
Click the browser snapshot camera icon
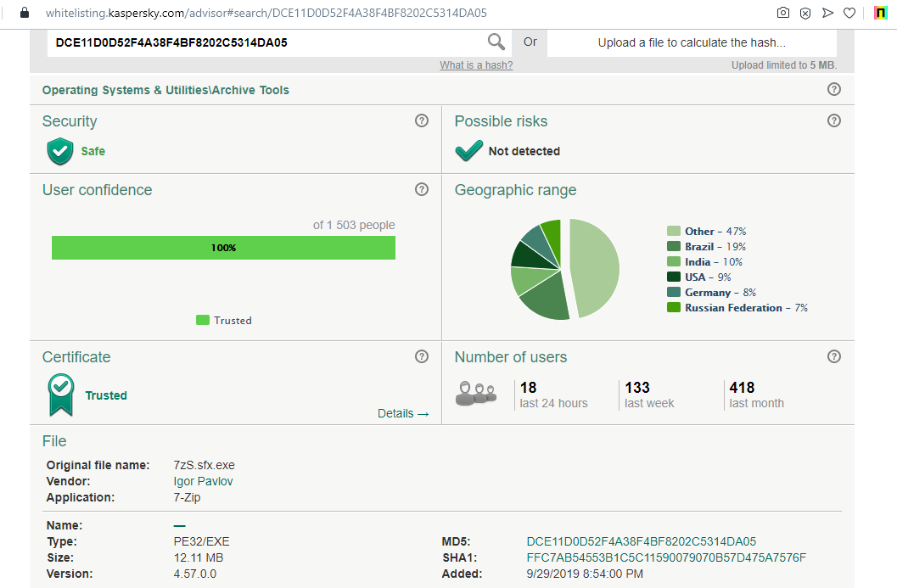click(783, 13)
